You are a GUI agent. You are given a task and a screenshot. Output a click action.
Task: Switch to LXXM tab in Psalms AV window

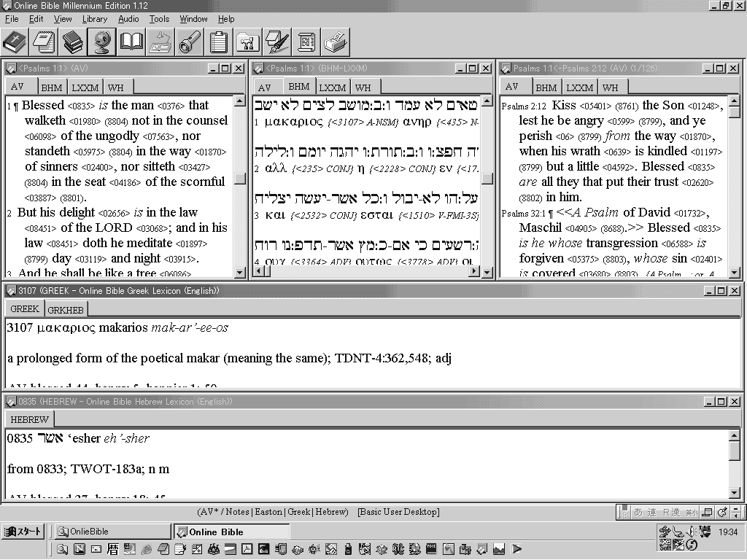click(85, 87)
